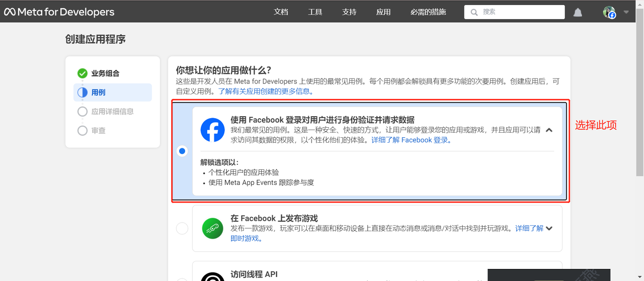Open the 工具 menu

(x=315, y=12)
